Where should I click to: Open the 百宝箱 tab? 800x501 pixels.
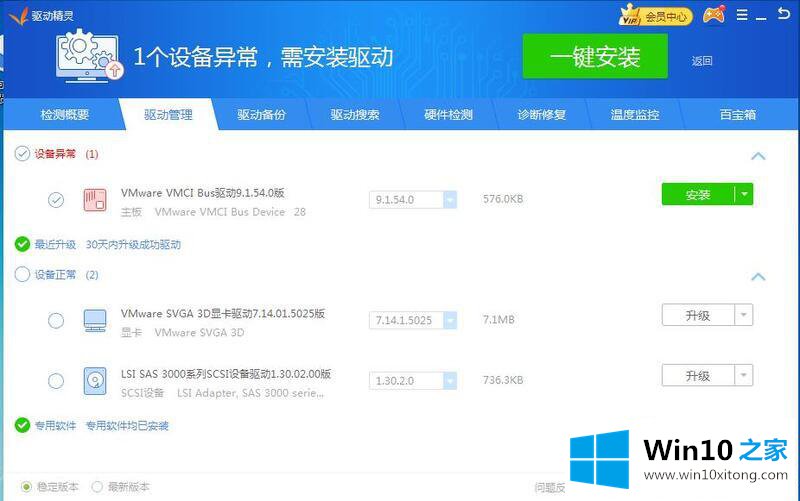(738, 115)
